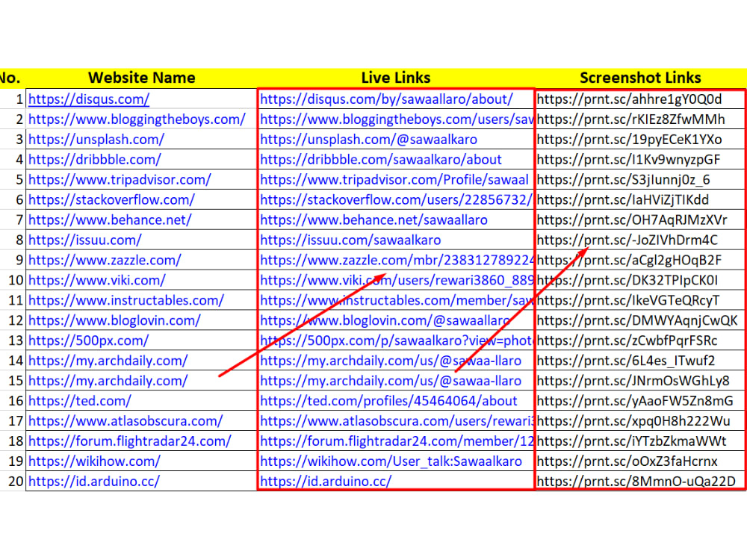The image size is (747, 560).
Task: Open the behance.net/sawaallaro live link
Action: [374, 220]
